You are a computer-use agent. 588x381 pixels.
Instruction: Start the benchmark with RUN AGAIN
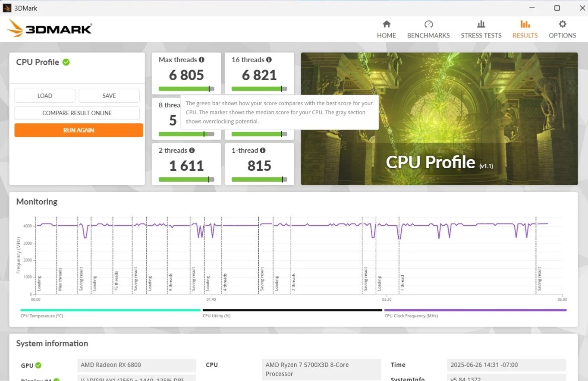[x=79, y=130]
